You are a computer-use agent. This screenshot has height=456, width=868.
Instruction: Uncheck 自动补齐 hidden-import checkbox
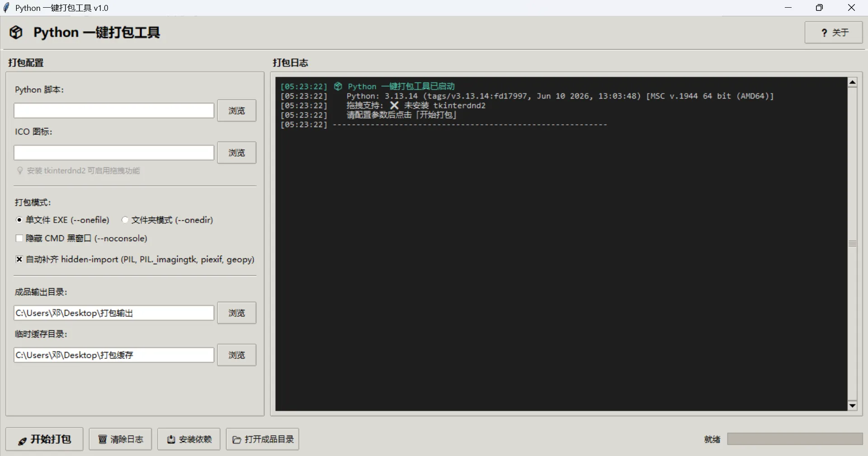pos(19,259)
